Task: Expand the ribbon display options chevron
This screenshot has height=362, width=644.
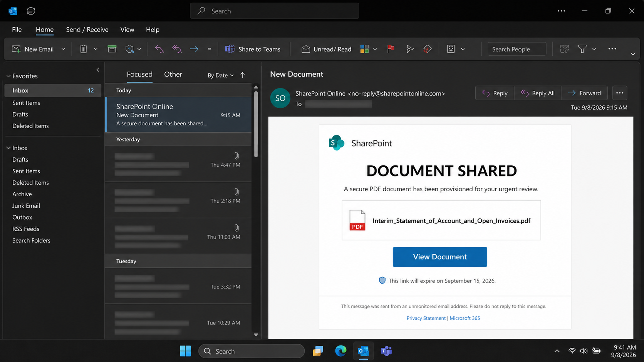Action: pyautogui.click(x=633, y=54)
